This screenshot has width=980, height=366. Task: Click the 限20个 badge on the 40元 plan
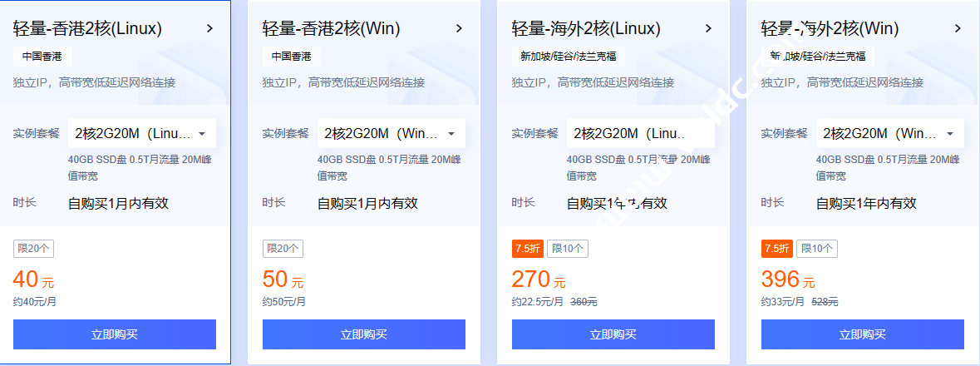33,248
